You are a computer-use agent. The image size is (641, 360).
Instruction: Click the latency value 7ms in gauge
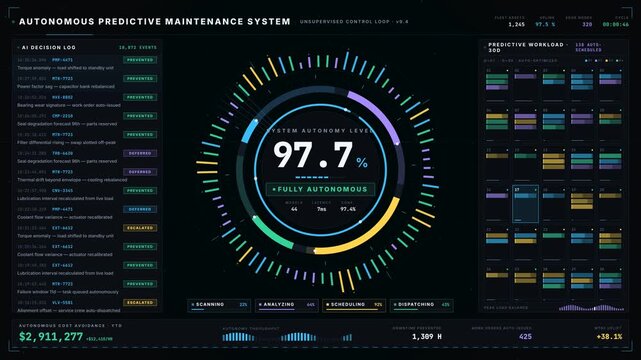point(322,209)
